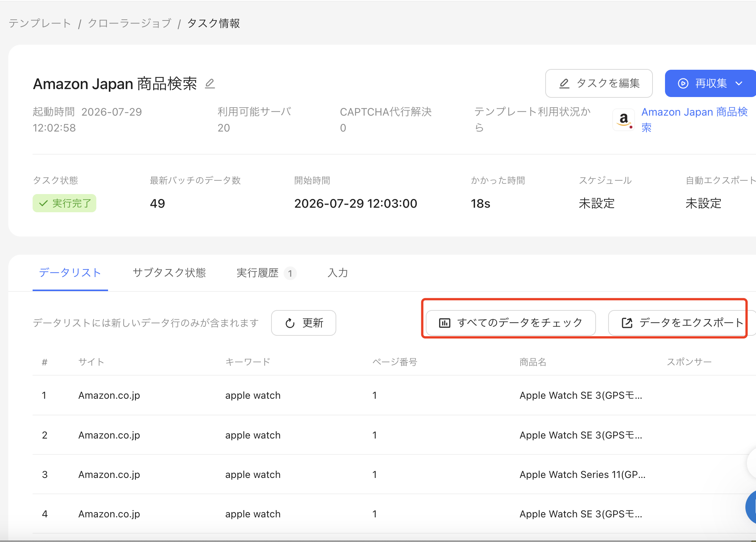This screenshot has width=756, height=542.
Task: Click 未設定 under スケジュール
Action: [597, 204]
